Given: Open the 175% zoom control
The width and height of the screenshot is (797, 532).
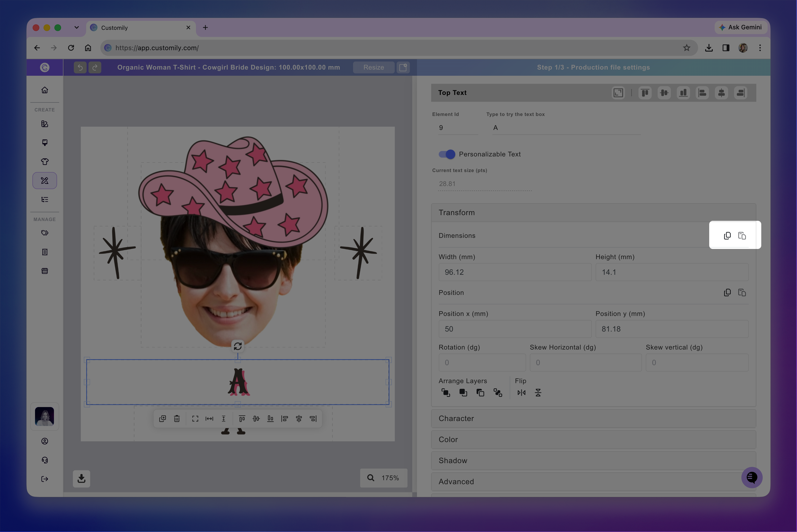Looking at the screenshot, I should point(384,478).
